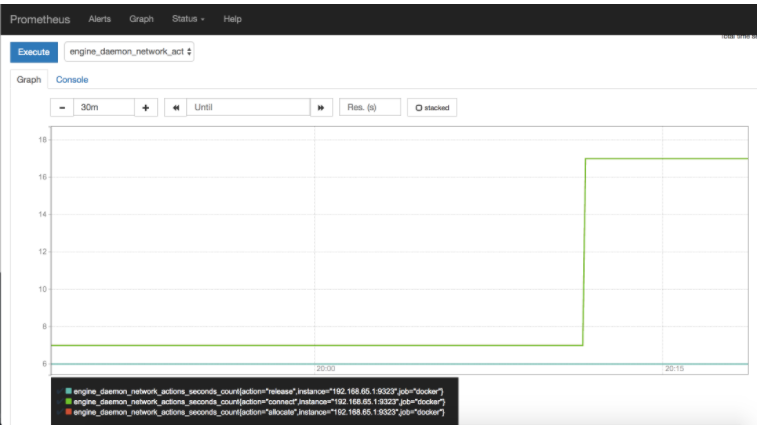This screenshot has width=761, height=429.
Task: Toggle the connect series green legend swatch
Action: click(x=69, y=401)
